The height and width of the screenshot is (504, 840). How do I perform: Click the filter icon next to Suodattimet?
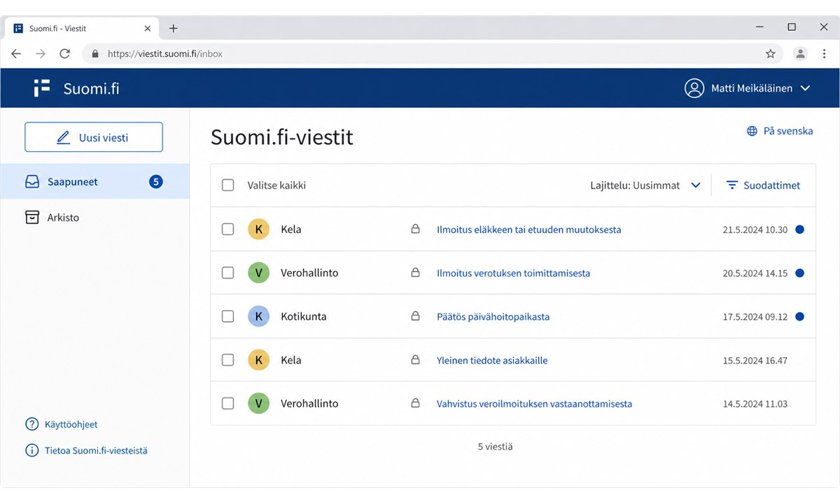[732, 185]
